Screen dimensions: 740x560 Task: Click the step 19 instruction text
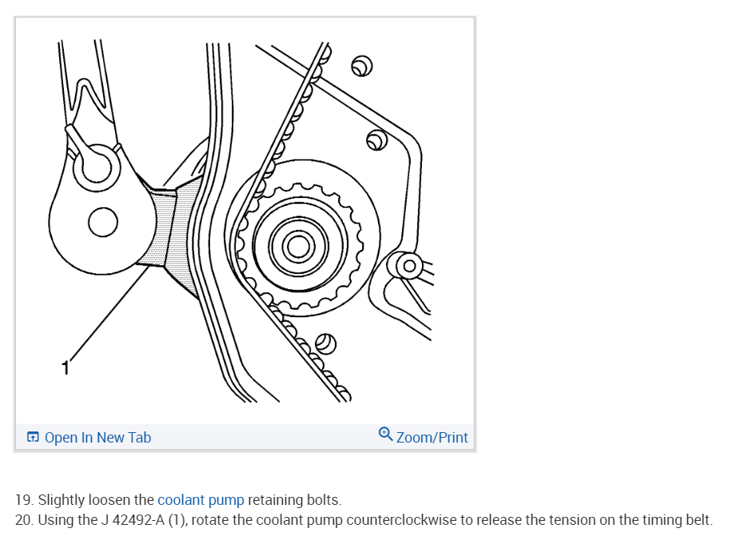[x=178, y=499]
